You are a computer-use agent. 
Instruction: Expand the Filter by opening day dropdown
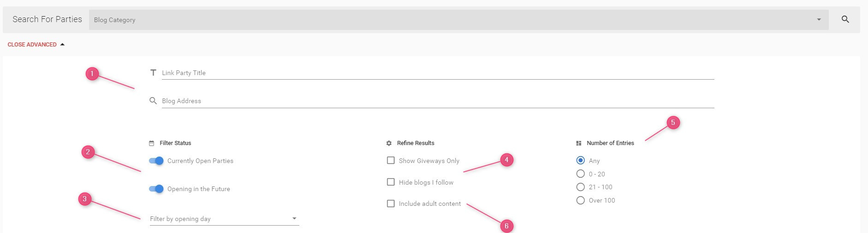click(x=224, y=219)
